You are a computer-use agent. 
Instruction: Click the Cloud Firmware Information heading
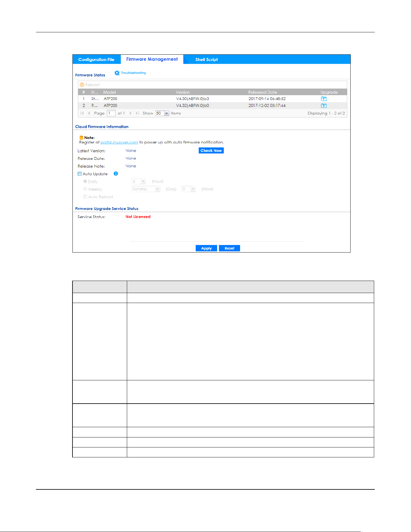point(102,127)
